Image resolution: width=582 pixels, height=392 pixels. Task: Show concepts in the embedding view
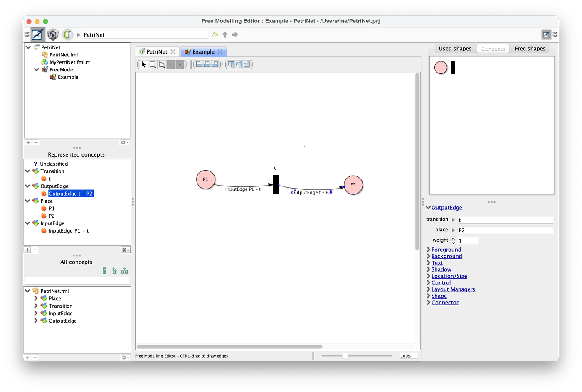point(124,271)
